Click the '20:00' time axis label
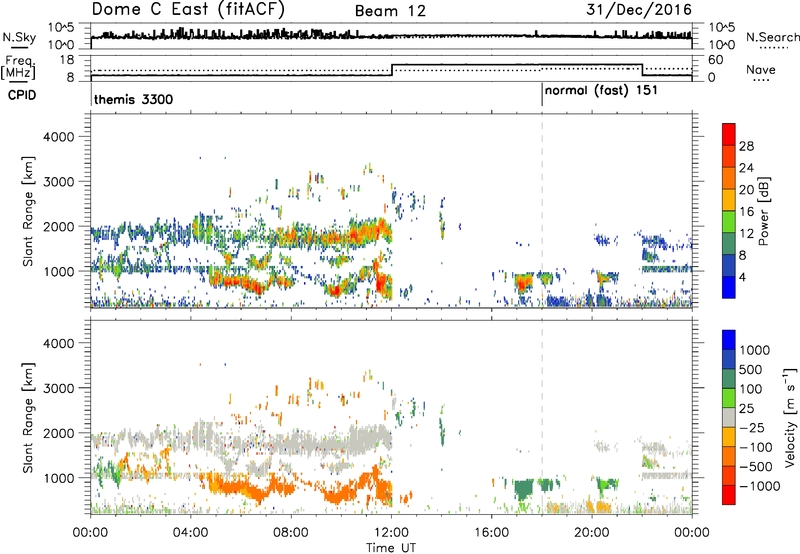Image resolution: width=800 pixels, height=554 pixels. [x=592, y=533]
